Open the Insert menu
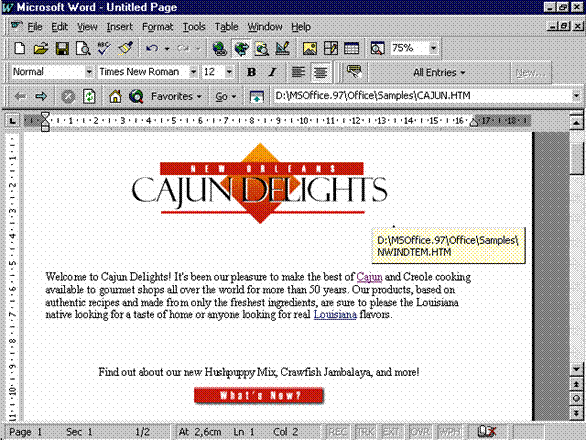Image resolution: width=586 pixels, height=440 pixels. 120,27
